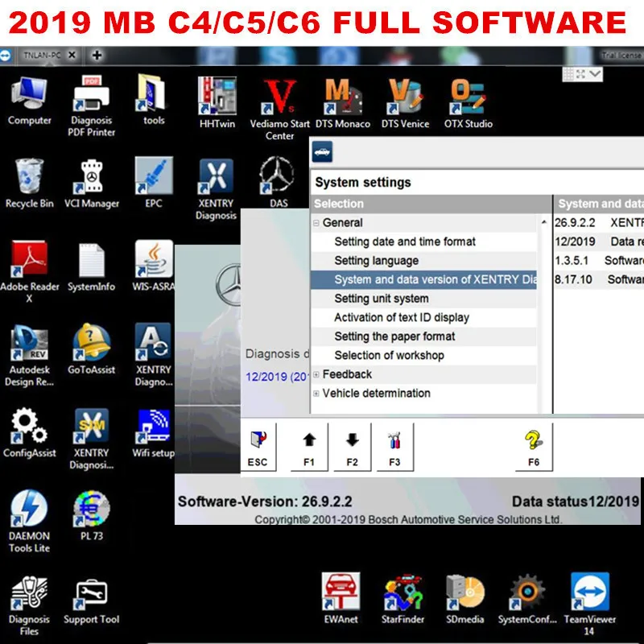Open Wifi setup shortcut
Viewport: 644px width, 644px height.
[154, 427]
